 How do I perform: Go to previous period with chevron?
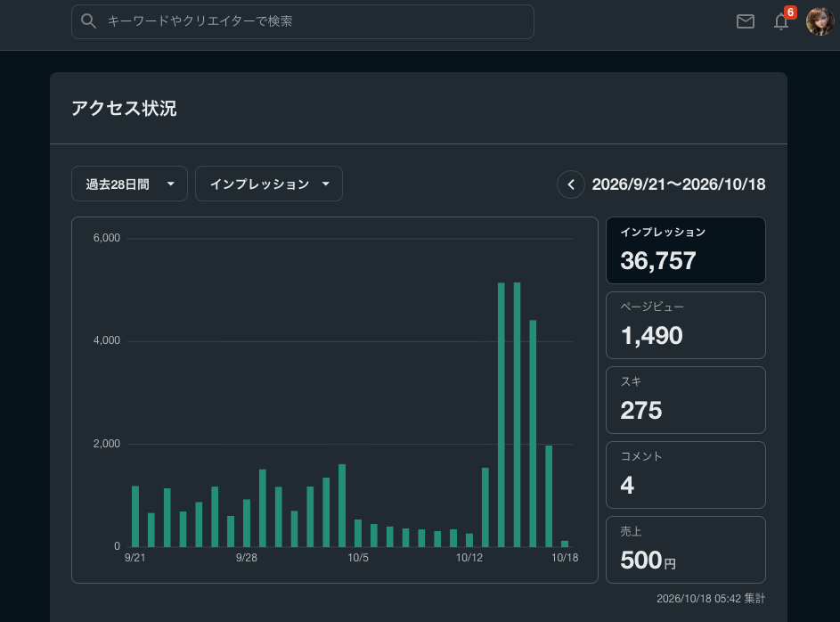tap(571, 184)
